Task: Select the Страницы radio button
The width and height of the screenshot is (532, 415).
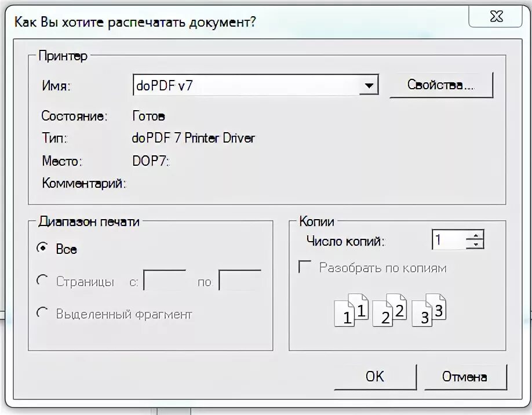Action: click(x=42, y=281)
